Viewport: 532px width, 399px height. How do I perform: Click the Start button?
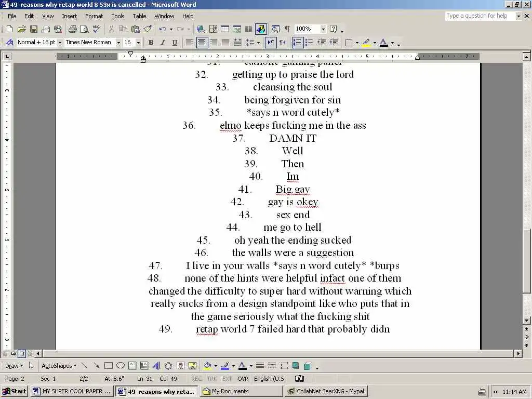(x=14, y=391)
